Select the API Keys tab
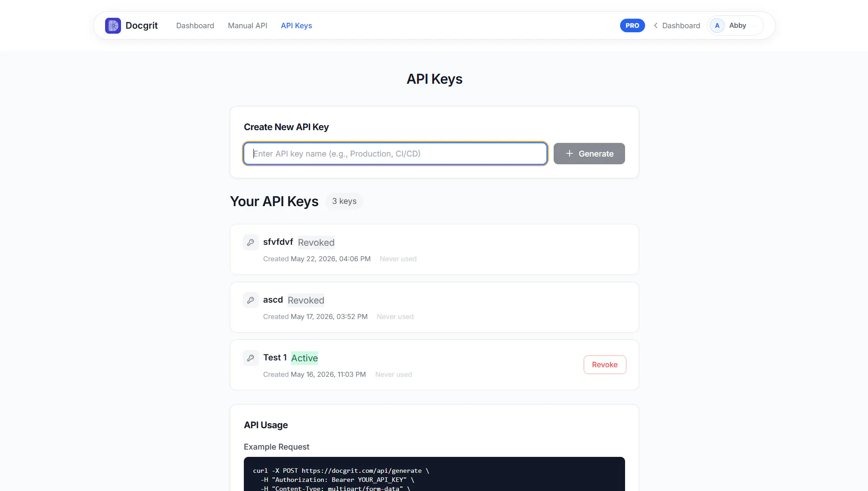 (297, 25)
